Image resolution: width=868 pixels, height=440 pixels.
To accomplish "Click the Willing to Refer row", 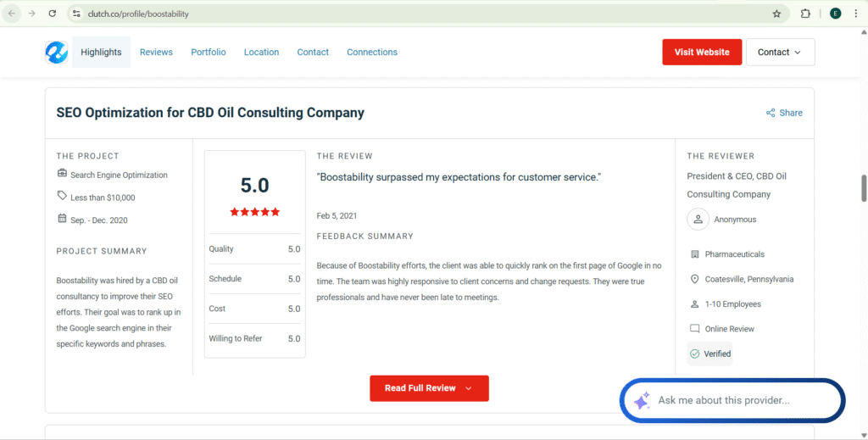I will pos(254,339).
